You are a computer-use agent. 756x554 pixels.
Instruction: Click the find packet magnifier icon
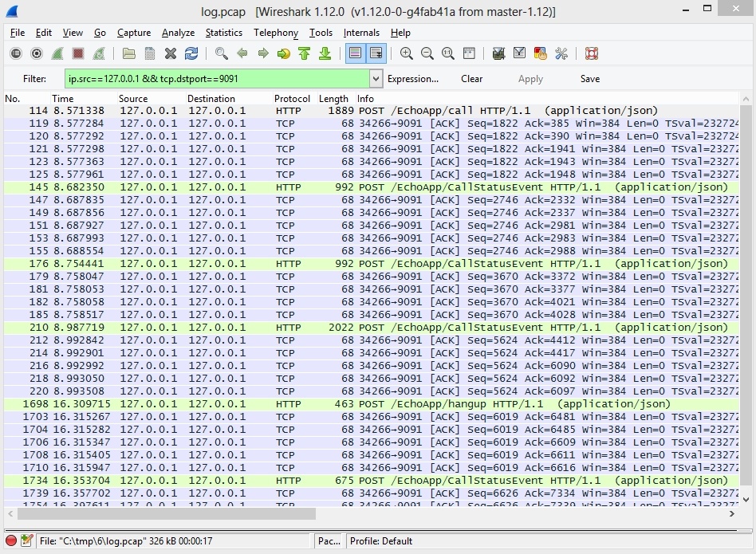tap(222, 53)
